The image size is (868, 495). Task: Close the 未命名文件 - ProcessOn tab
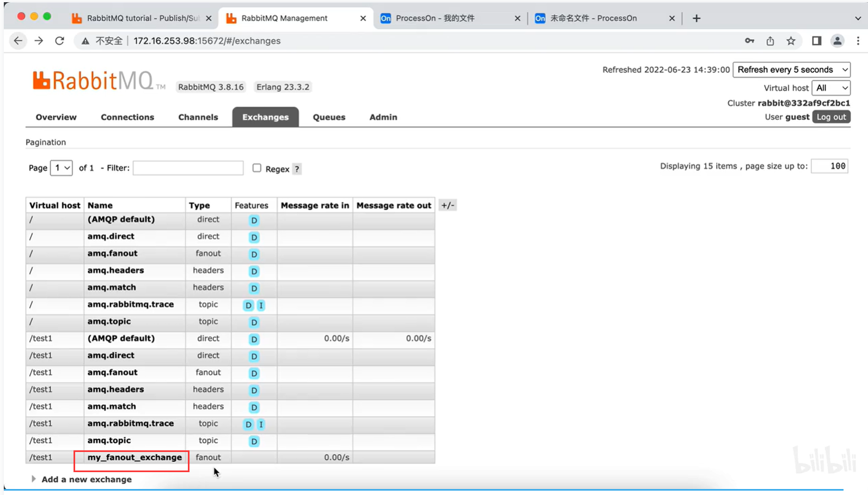[672, 18]
